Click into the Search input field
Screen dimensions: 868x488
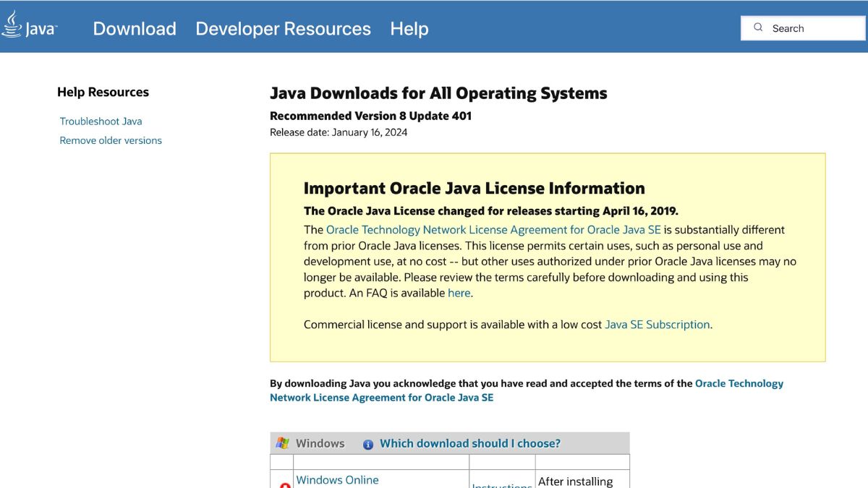point(803,27)
